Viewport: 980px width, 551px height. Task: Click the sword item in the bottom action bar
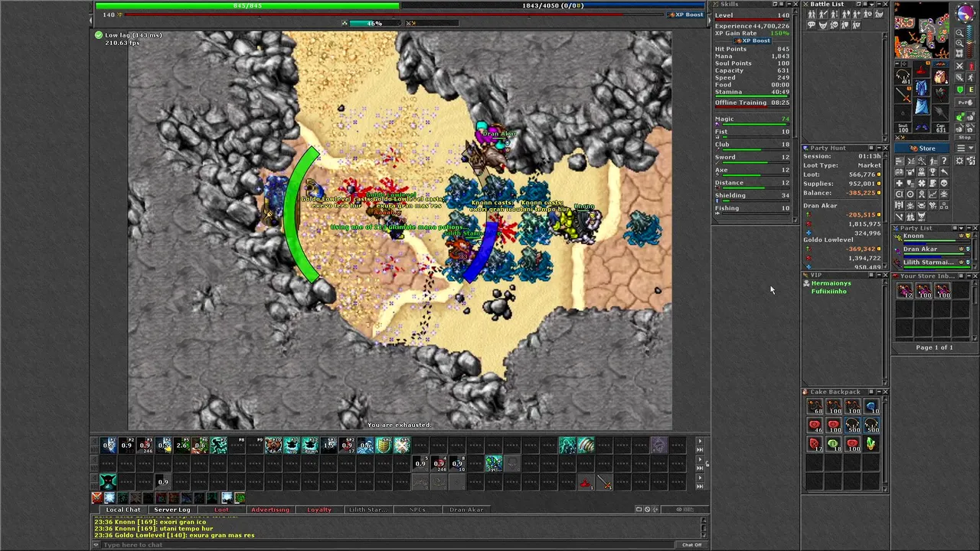(604, 482)
